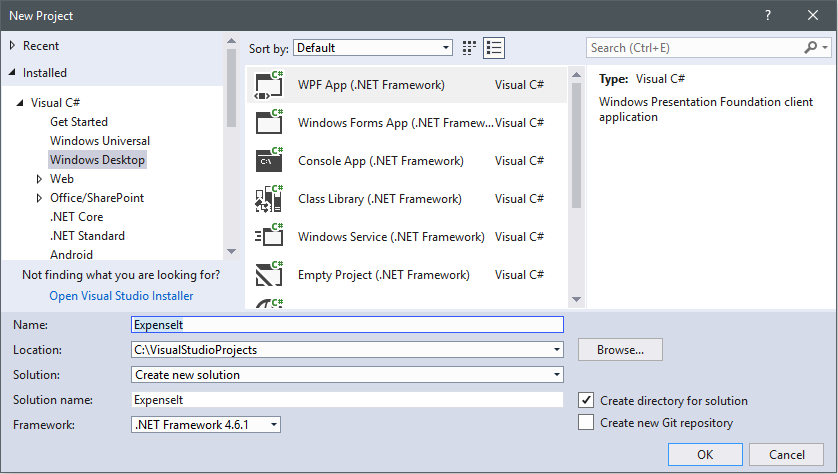Select Class Library (.NET Framework) label

coord(379,199)
